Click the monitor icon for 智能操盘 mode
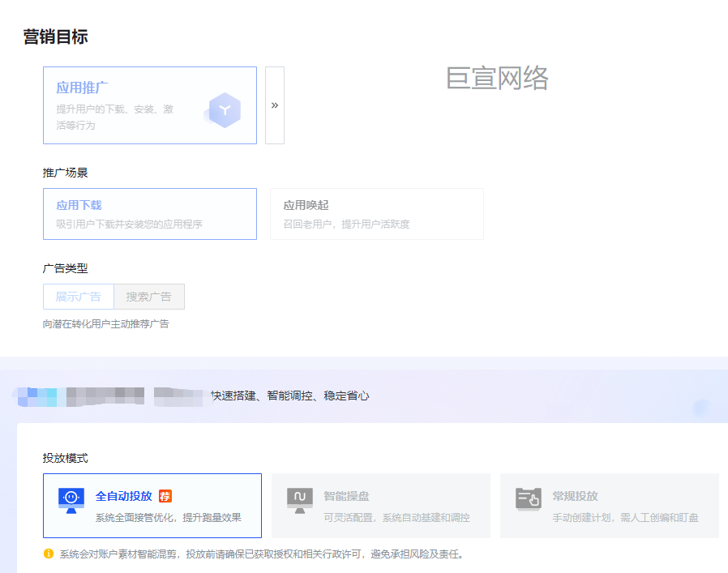 (298, 496)
